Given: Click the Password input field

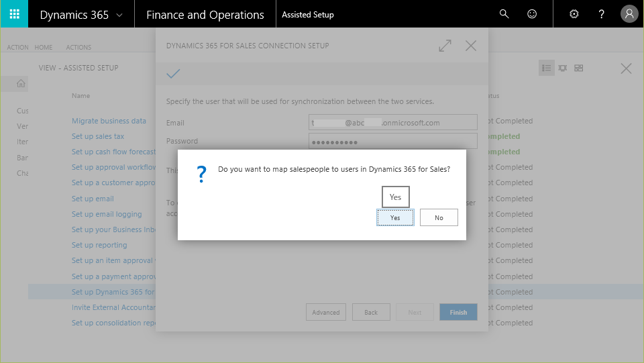Looking at the screenshot, I should click(x=392, y=142).
